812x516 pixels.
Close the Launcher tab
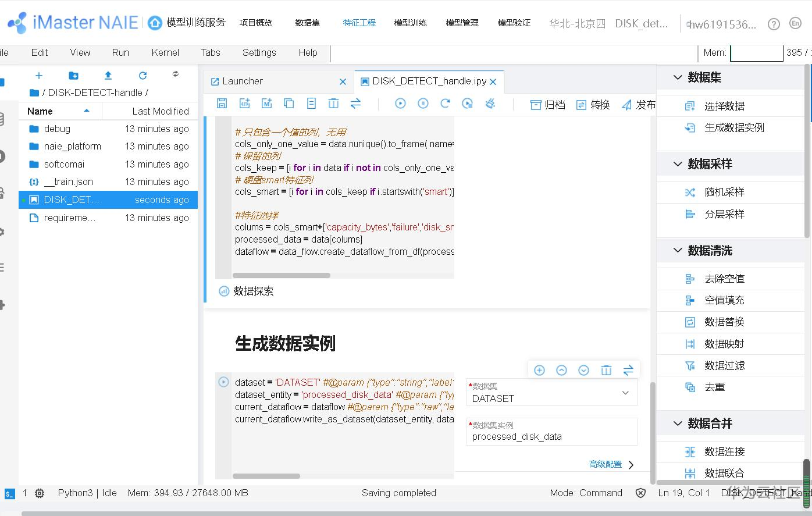[343, 81]
